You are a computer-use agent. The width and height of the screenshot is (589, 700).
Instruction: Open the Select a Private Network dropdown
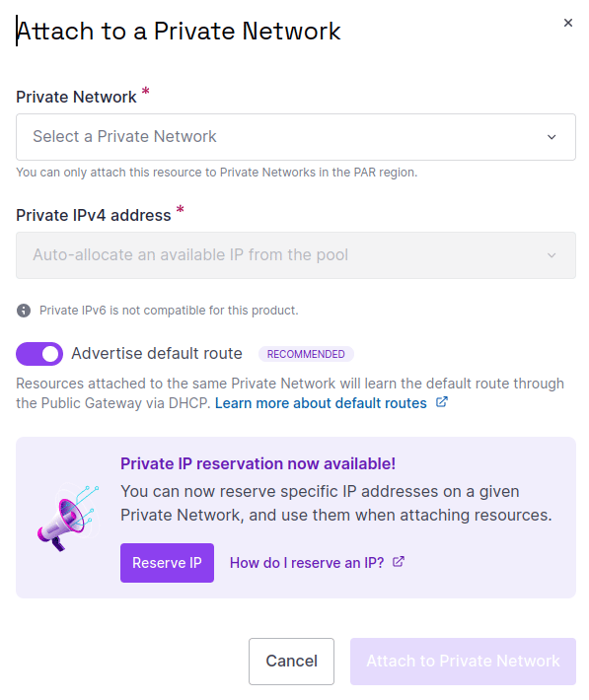click(x=296, y=137)
